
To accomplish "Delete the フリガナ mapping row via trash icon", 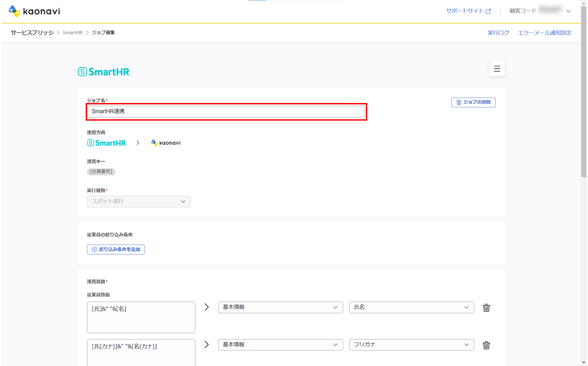I will coord(486,345).
